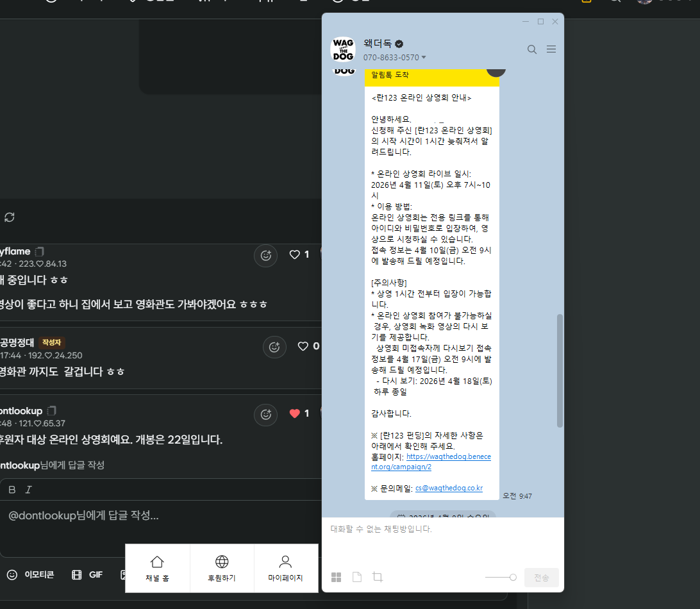Adjust the chat transparency slider handle
Image resolution: width=700 pixels, height=609 pixels.
click(513, 578)
